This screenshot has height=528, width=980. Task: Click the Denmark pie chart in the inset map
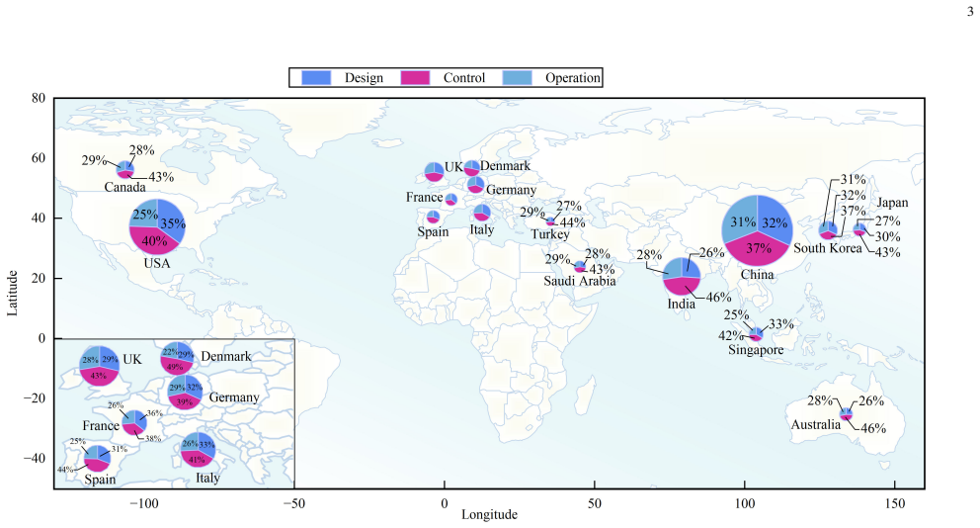(177, 359)
